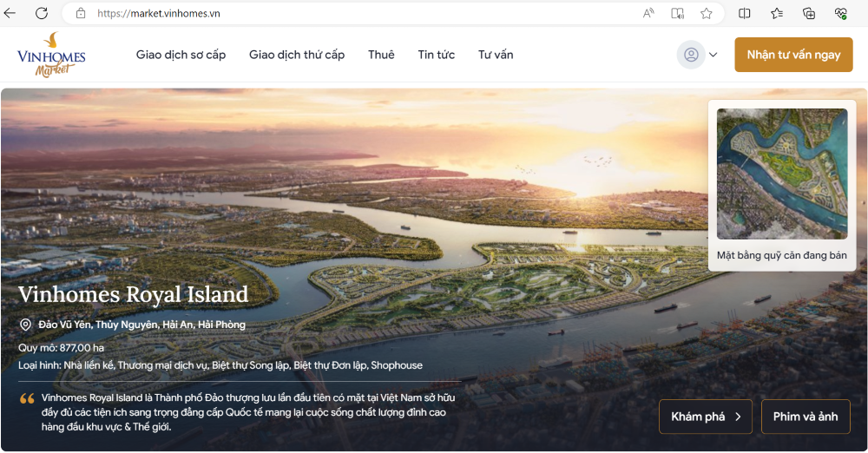Click the Khám phá button
The width and height of the screenshot is (868, 453).
coord(706,417)
